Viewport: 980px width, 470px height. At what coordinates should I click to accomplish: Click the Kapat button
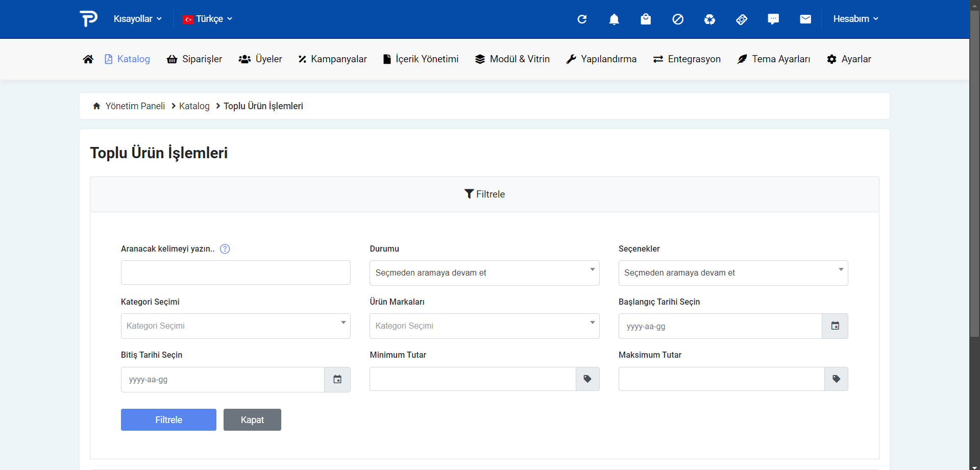pos(252,420)
